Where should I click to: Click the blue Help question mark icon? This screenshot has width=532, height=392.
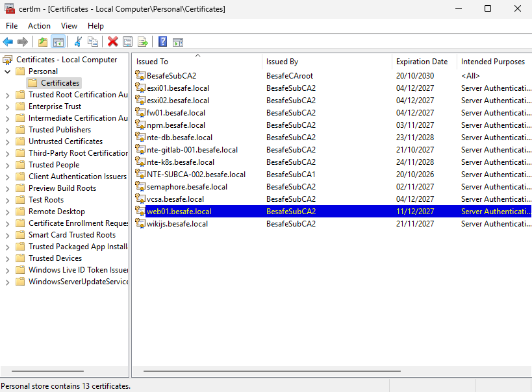point(163,42)
